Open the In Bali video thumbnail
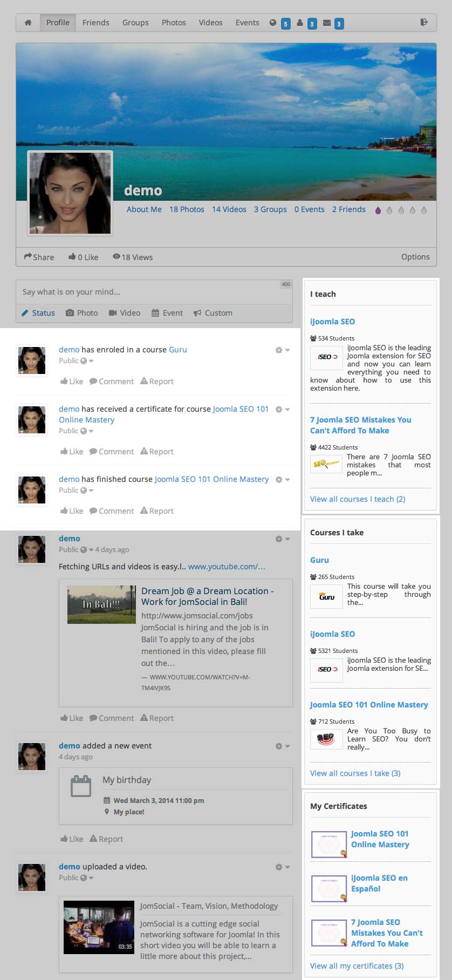Screen dimensions: 452x980 101,604
